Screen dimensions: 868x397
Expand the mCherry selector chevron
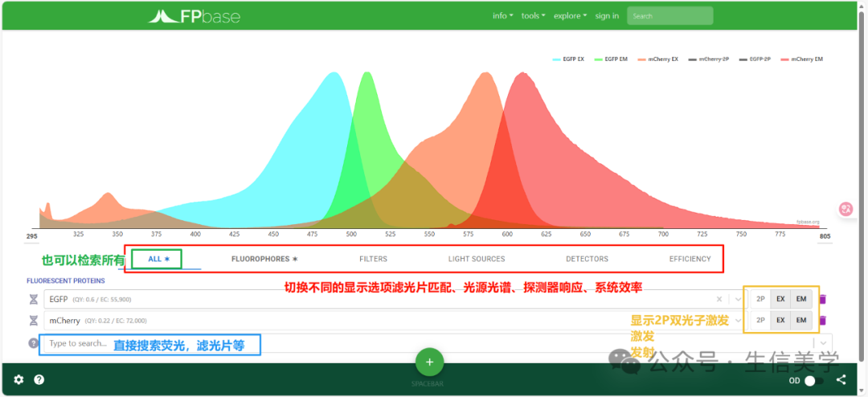[x=737, y=320]
